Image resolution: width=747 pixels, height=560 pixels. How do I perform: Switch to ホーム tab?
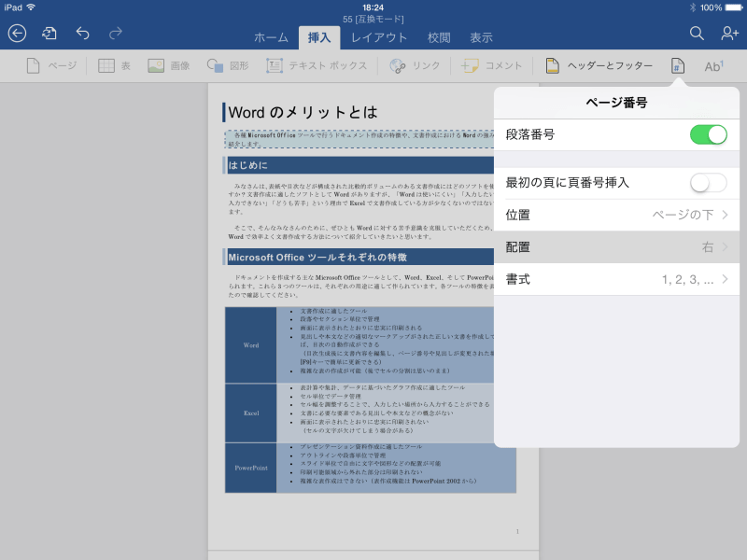(271, 37)
